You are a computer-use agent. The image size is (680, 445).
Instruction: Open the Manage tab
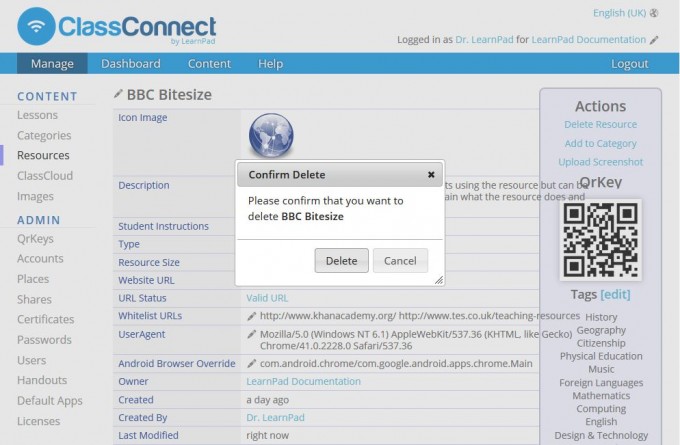click(52, 64)
